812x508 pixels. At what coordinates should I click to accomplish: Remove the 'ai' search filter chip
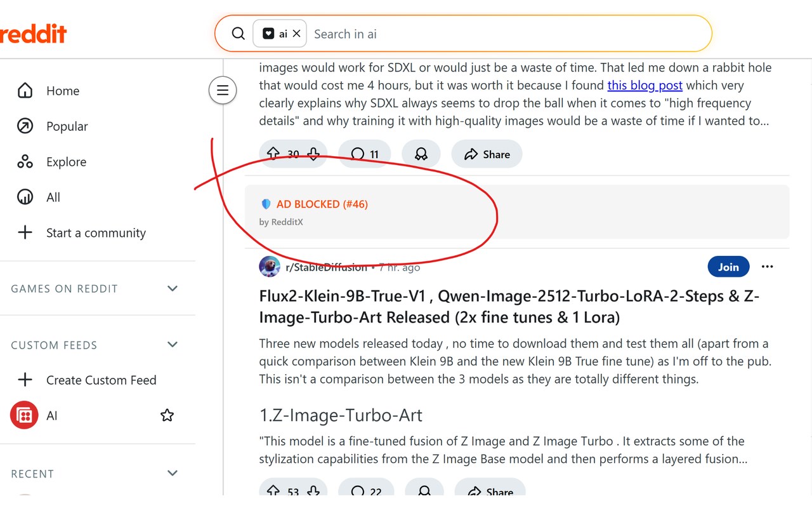point(296,34)
